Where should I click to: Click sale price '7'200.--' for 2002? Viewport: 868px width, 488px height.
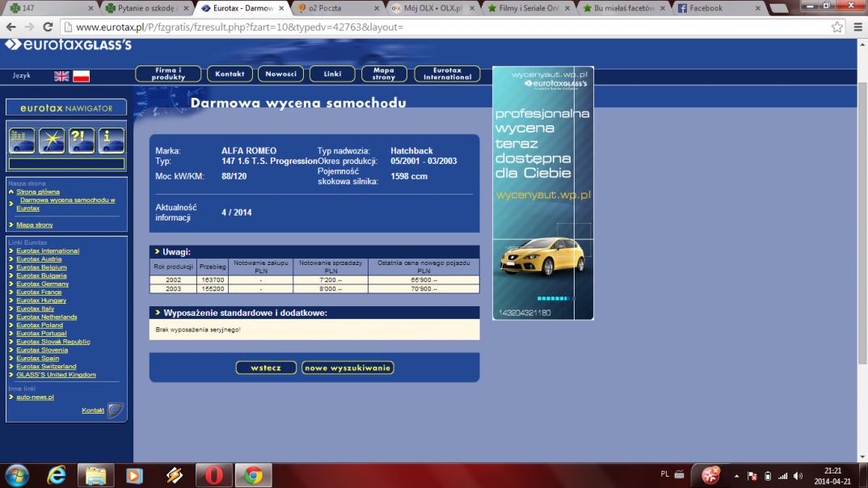[x=331, y=280]
